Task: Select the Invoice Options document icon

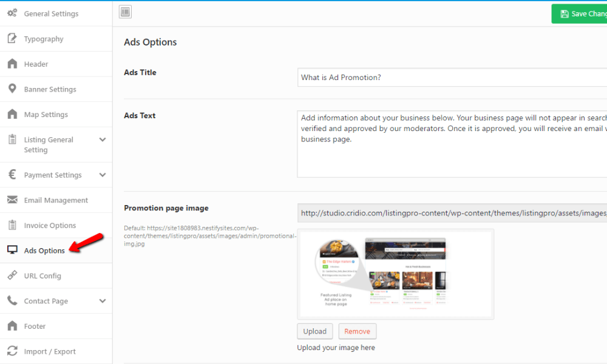Action: tap(12, 225)
